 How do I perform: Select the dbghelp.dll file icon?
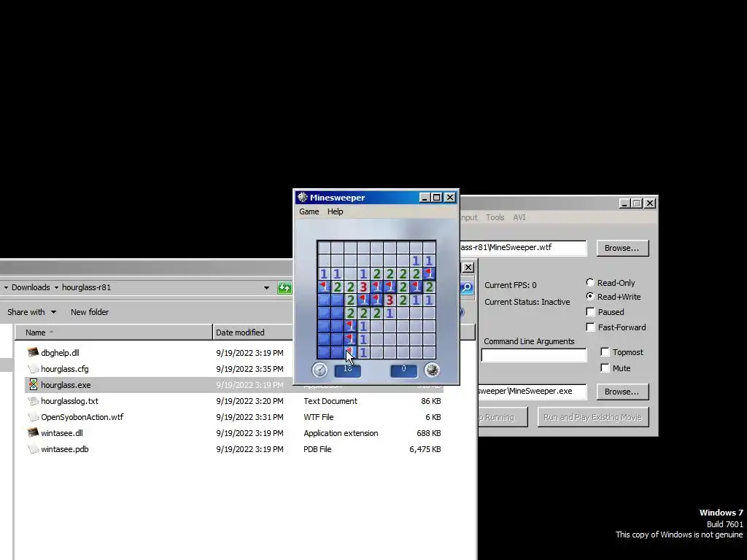[x=33, y=352]
